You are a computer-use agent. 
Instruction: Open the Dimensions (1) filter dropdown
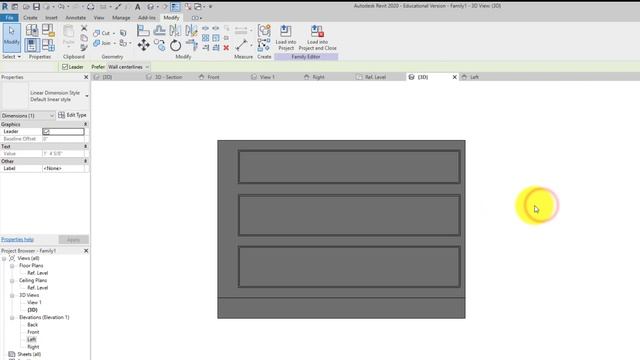tap(28, 116)
